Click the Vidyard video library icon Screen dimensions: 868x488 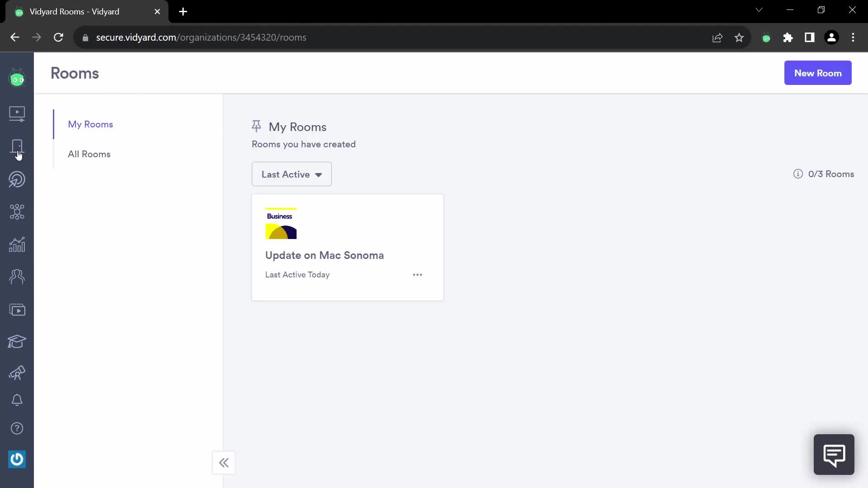(17, 113)
